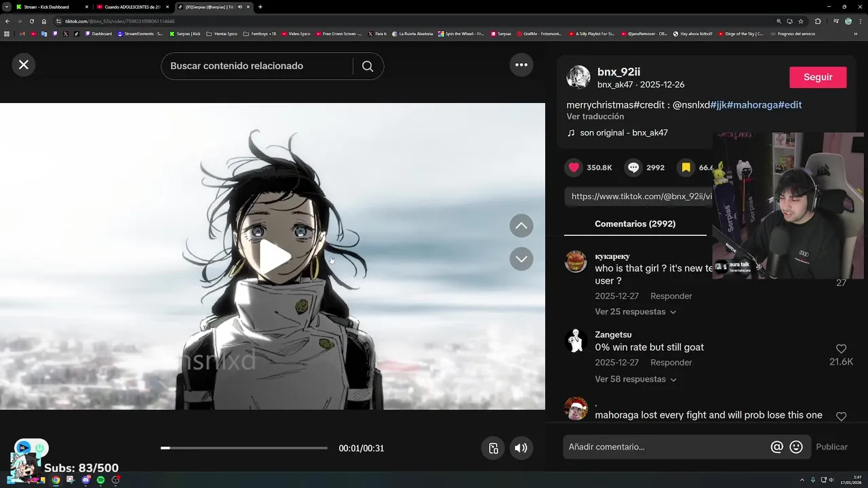Reload the page

pyautogui.click(x=31, y=21)
